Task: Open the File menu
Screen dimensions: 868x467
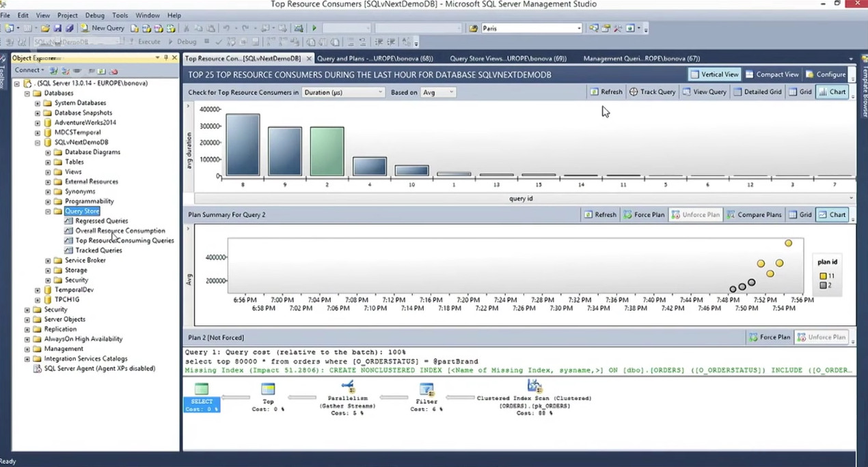Action: click(5, 15)
